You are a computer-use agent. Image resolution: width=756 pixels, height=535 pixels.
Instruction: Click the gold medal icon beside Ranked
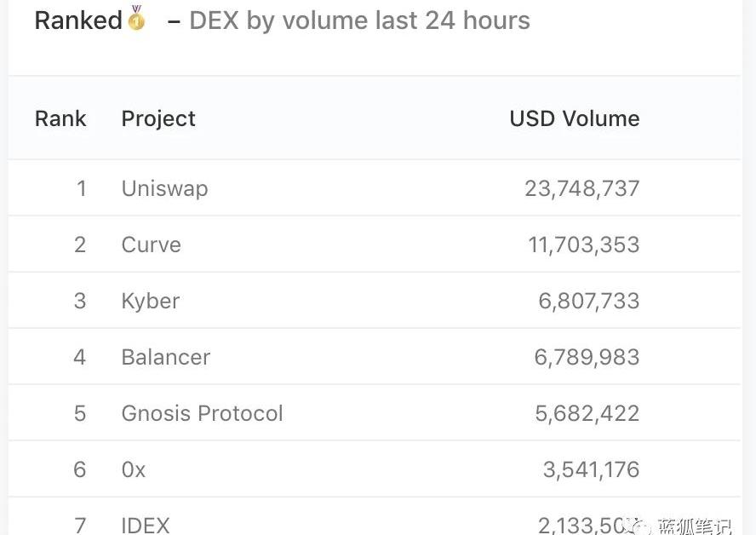tap(136, 18)
